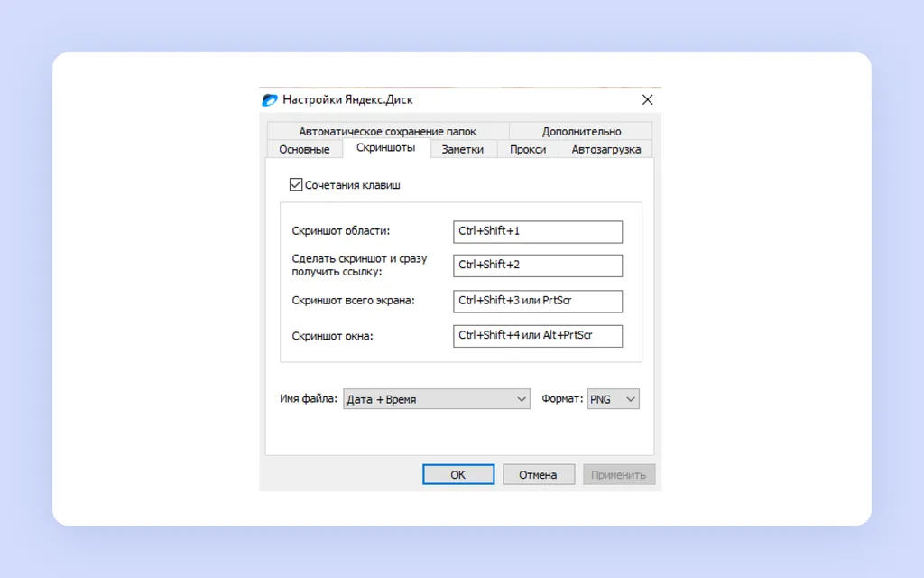The image size is (924, 578).
Task: Click the Применить button
Action: [x=619, y=474]
